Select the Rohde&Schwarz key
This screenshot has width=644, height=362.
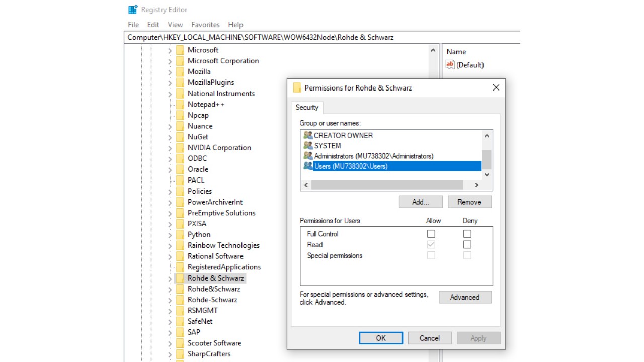[214, 289]
